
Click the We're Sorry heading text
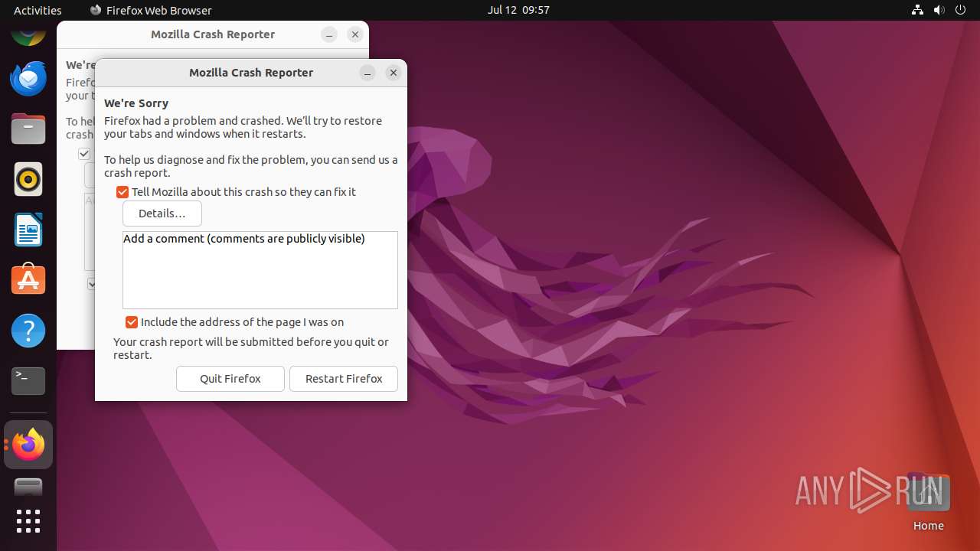(136, 103)
